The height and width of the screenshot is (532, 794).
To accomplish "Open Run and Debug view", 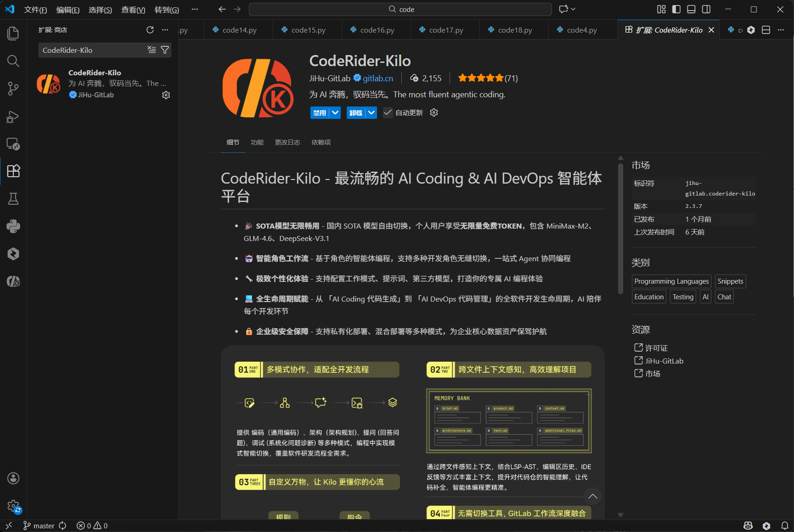I will tap(13, 117).
